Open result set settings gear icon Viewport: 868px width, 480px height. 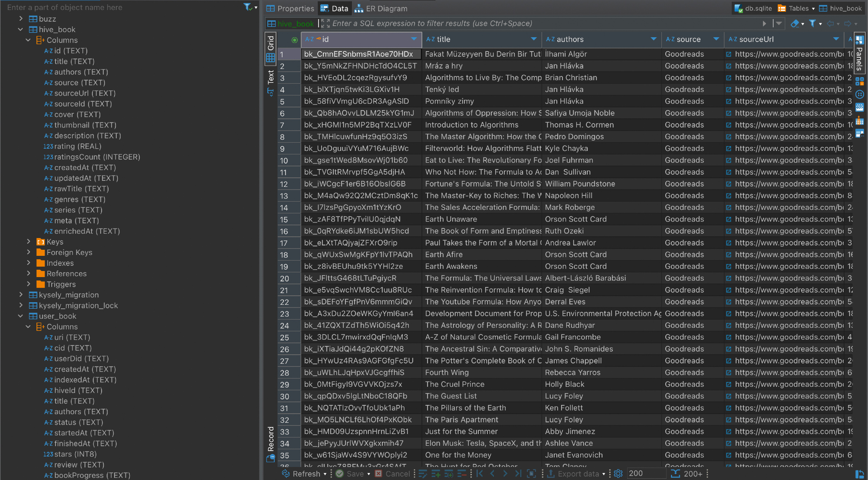pyautogui.click(x=618, y=473)
